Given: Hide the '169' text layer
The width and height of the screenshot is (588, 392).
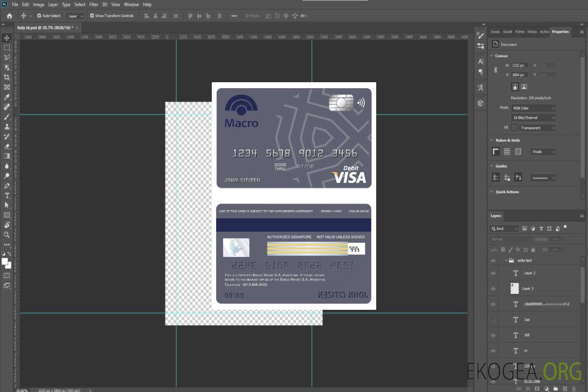Looking at the screenshot, I should [x=493, y=335].
